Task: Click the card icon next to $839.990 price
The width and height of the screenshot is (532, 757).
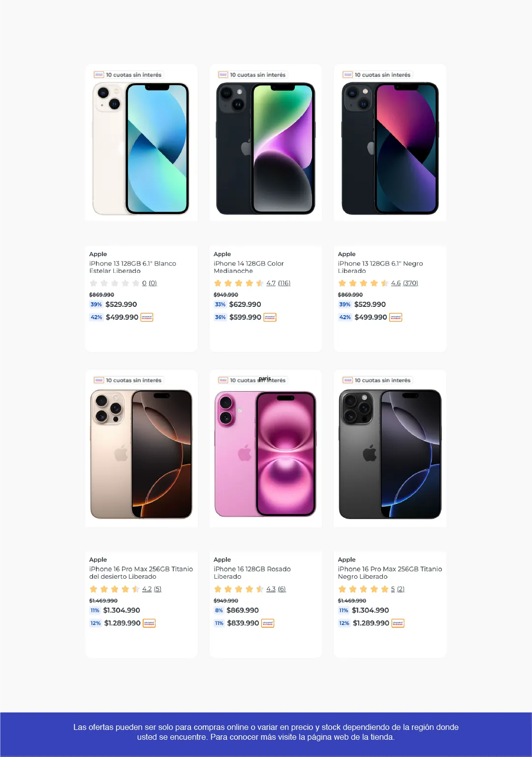Action: pos(268,624)
